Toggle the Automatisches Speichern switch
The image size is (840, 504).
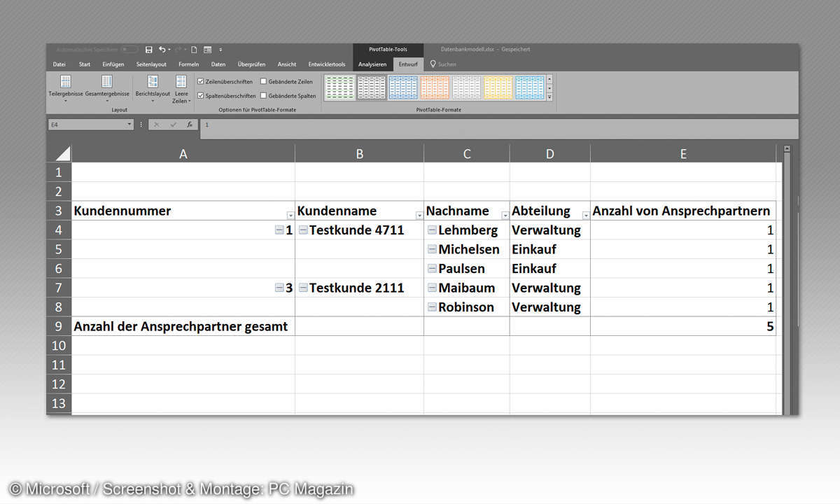129,50
